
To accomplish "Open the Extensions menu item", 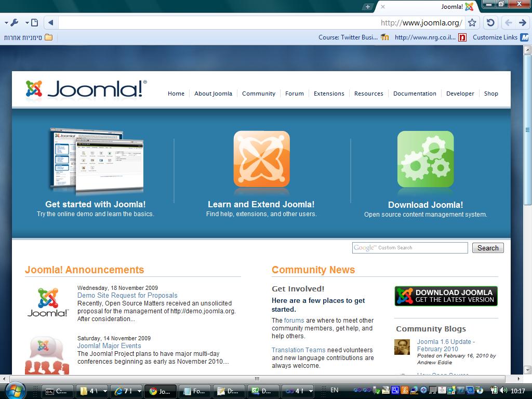I will tap(329, 94).
